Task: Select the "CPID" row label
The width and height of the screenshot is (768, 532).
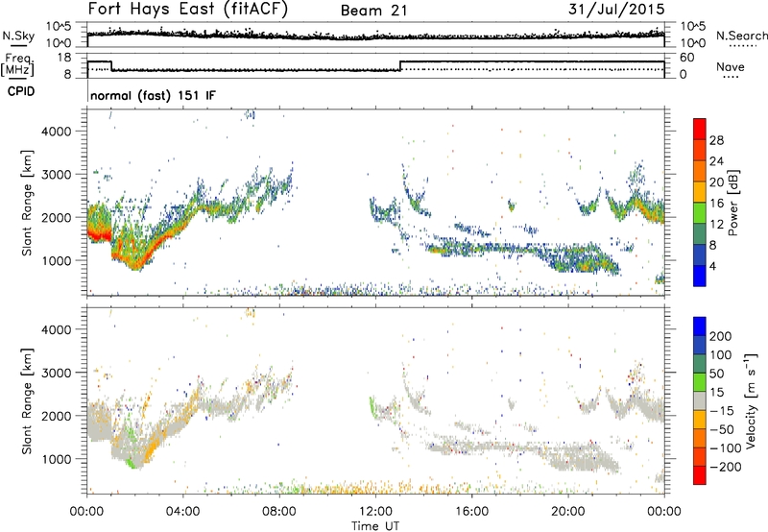Action: click(x=21, y=91)
